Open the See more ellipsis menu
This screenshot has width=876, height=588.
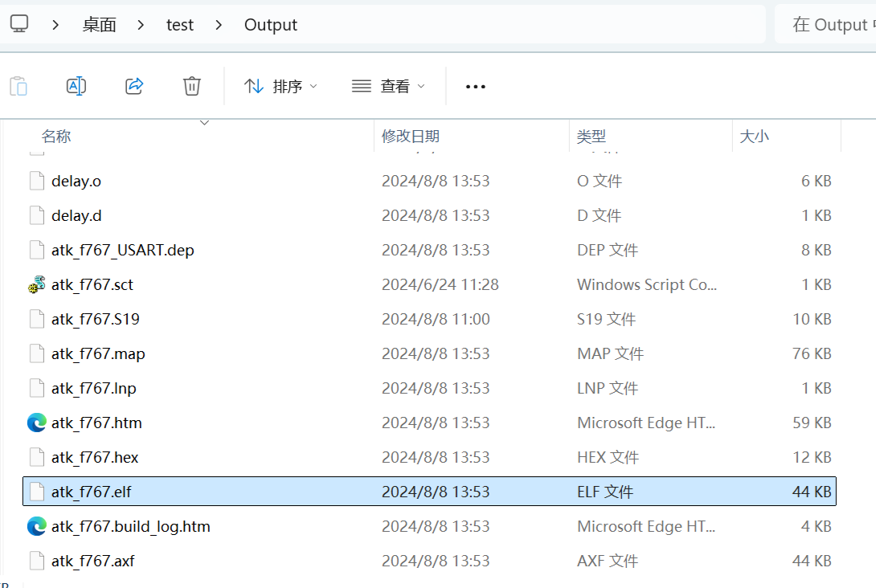coord(476,86)
